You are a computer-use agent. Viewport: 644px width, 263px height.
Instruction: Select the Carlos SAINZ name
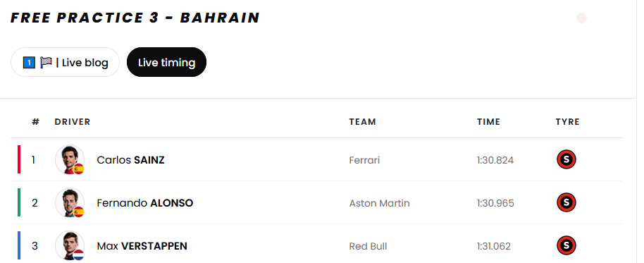point(130,160)
